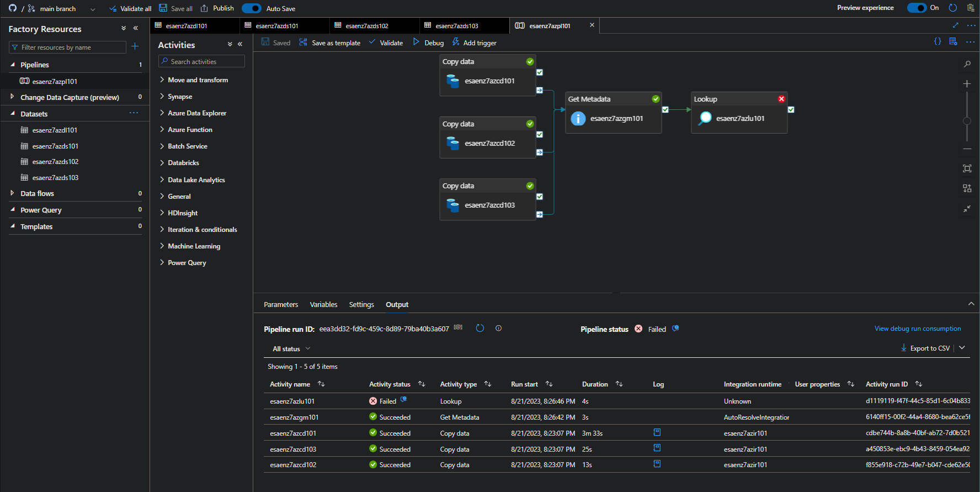The height and width of the screenshot is (492, 980).
Task: Collapse the Pipelines tree node
Action: (x=12, y=65)
